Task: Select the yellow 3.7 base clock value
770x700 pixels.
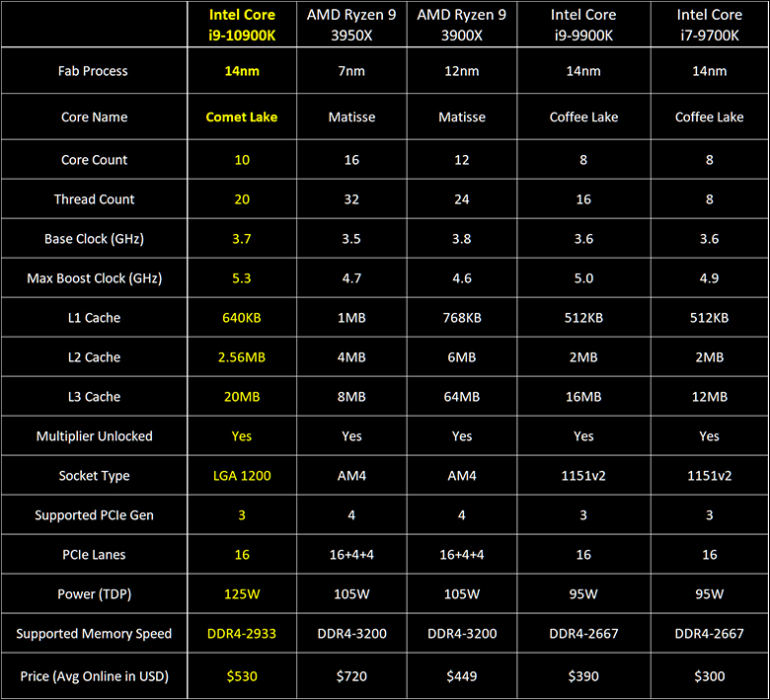Action: coord(242,239)
